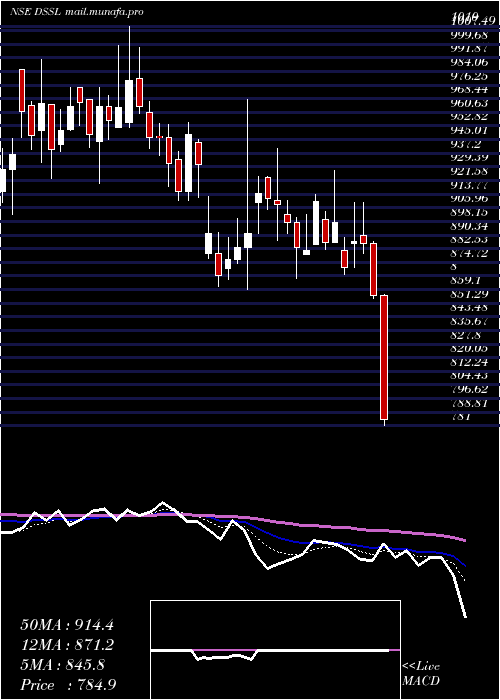Select the 960.63 price axis label
Image resolution: width=500 pixels, height=700 pixels.
tap(470, 103)
